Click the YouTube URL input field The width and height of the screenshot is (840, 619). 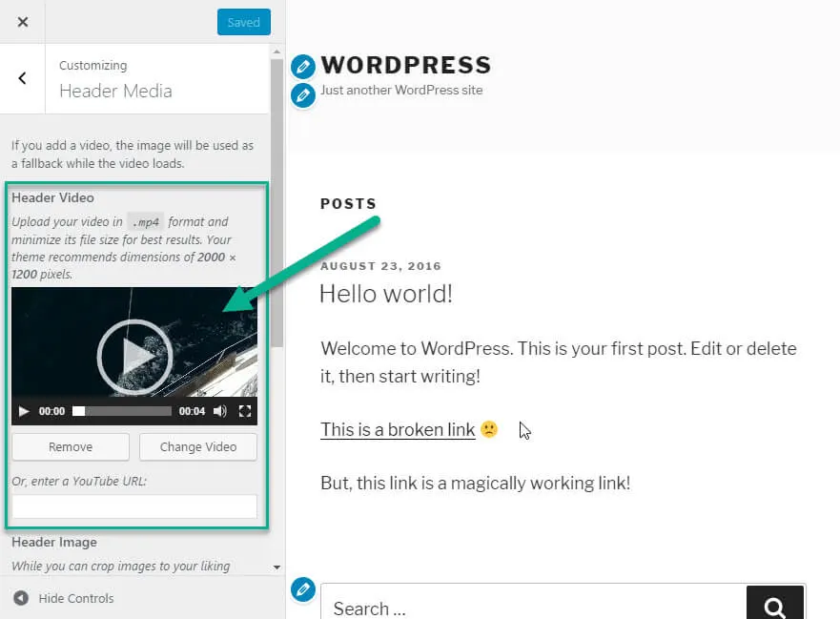click(134, 506)
